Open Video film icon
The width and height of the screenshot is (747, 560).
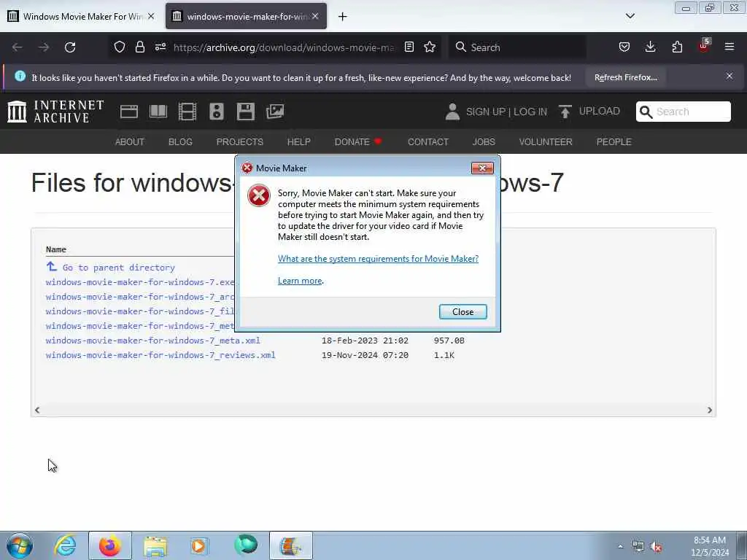[187, 112]
